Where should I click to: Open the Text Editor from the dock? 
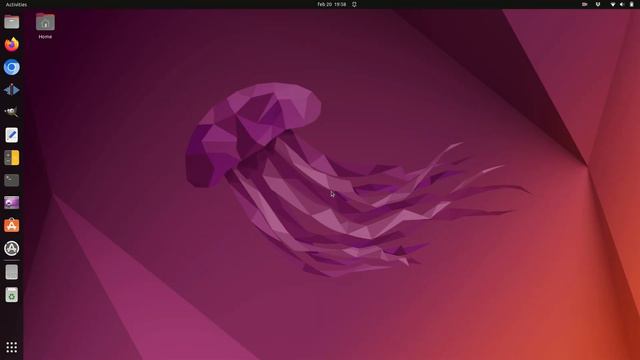(x=11, y=135)
